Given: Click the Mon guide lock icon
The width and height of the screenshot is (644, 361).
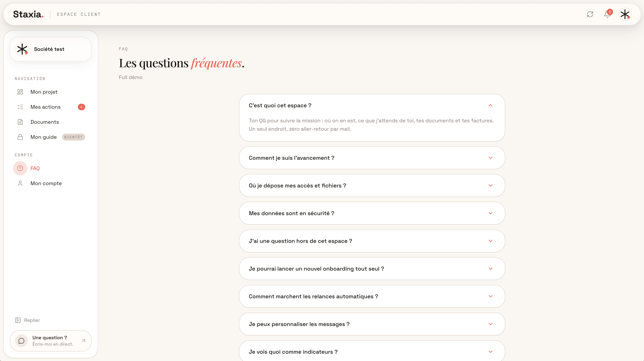Looking at the screenshot, I should pos(20,137).
